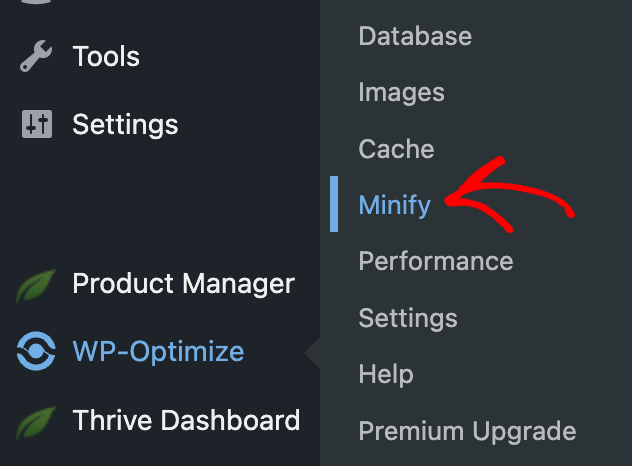Click the Premium Upgrade link

(467, 432)
